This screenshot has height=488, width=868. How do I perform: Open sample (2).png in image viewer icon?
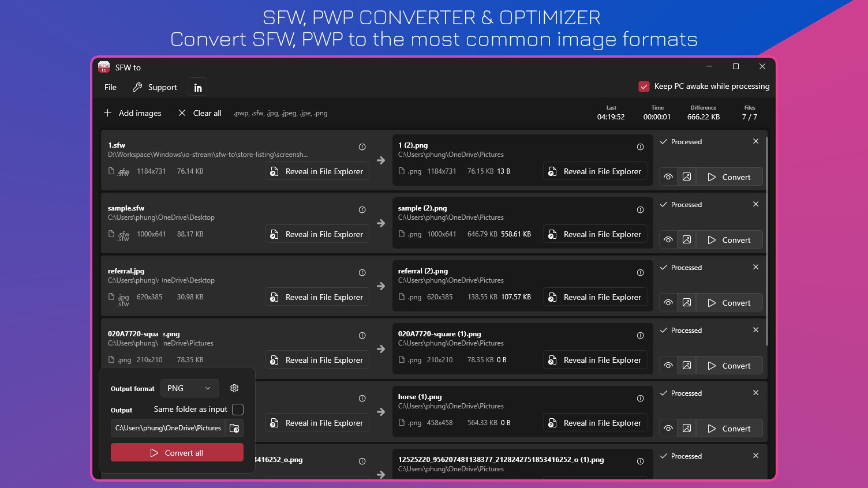click(x=687, y=239)
